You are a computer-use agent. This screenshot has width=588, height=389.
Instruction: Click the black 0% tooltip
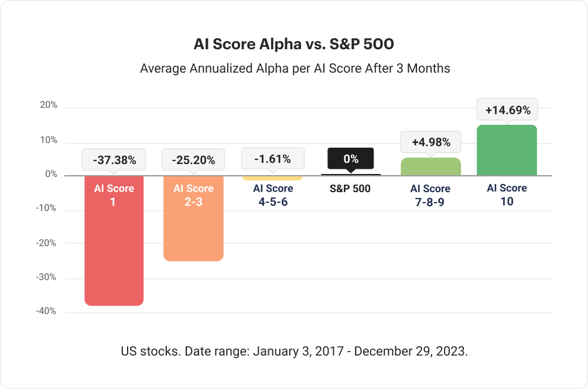point(351,158)
